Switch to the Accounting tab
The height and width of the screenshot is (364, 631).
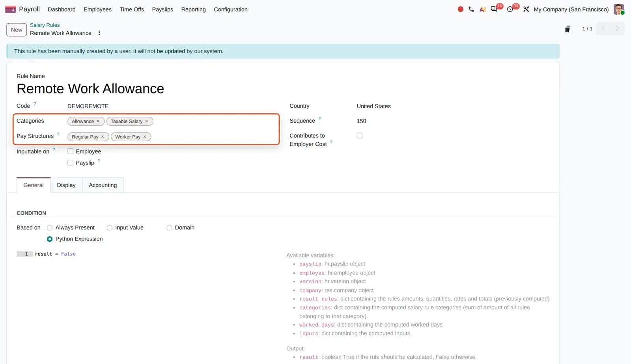tap(103, 185)
